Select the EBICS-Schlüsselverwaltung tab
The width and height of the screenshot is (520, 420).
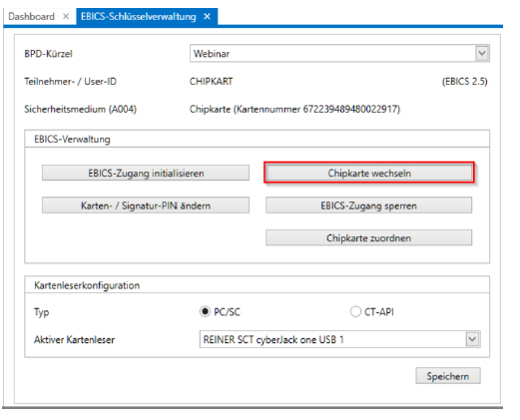pos(139,16)
